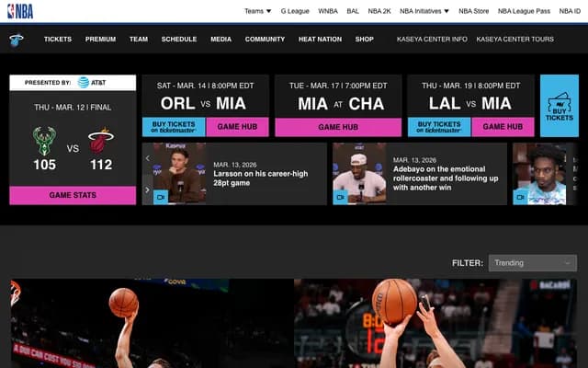The height and width of the screenshot is (368, 588).
Task: Click the NBA logo
Action: (x=20, y=11)
